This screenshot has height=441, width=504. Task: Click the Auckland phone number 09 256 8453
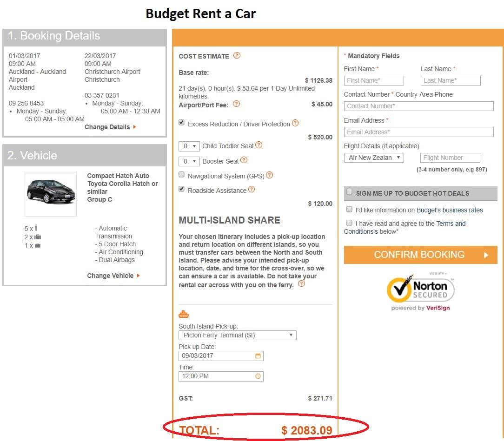26,103
